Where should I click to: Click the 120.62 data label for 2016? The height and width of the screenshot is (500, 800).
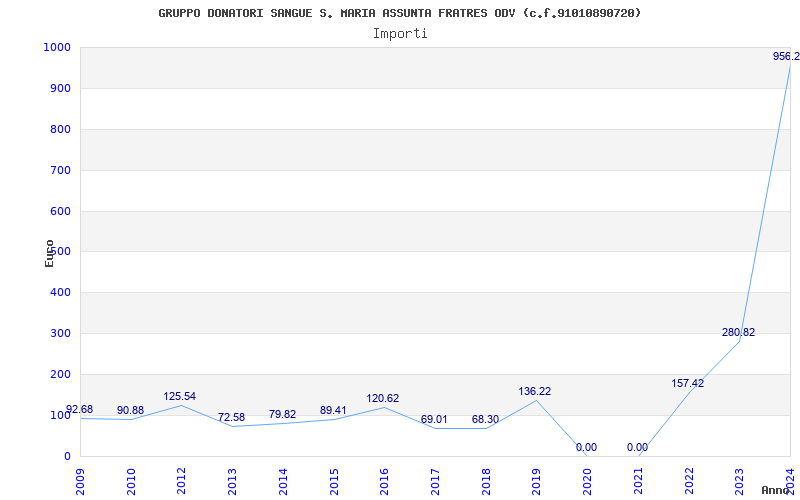click(383, 398)
